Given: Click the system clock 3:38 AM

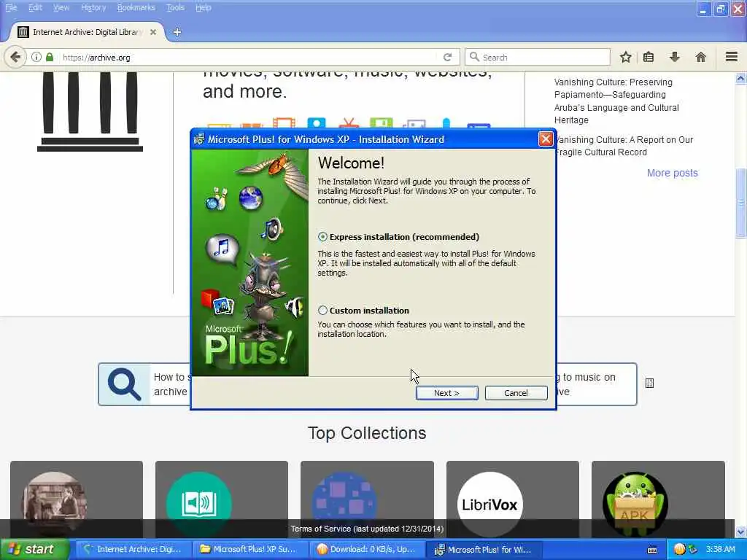Looking at the screenshot, I should (x=720, y=549).
